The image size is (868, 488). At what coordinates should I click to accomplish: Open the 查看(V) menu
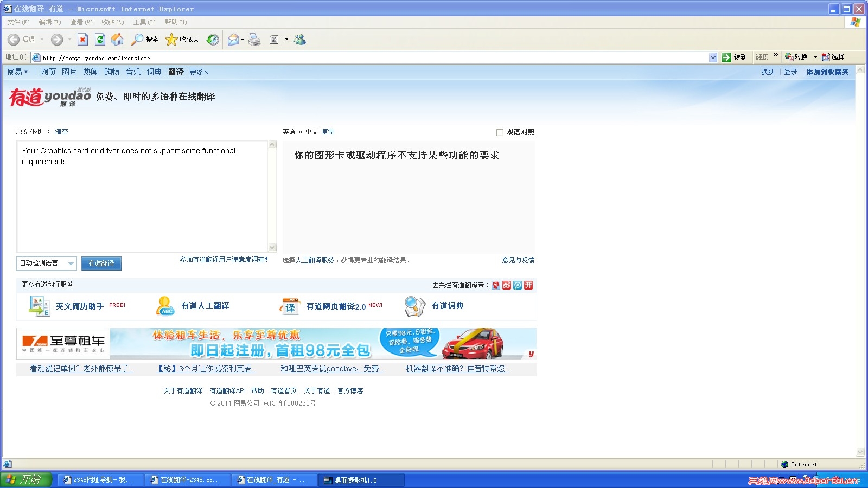(x=81, y=22)
